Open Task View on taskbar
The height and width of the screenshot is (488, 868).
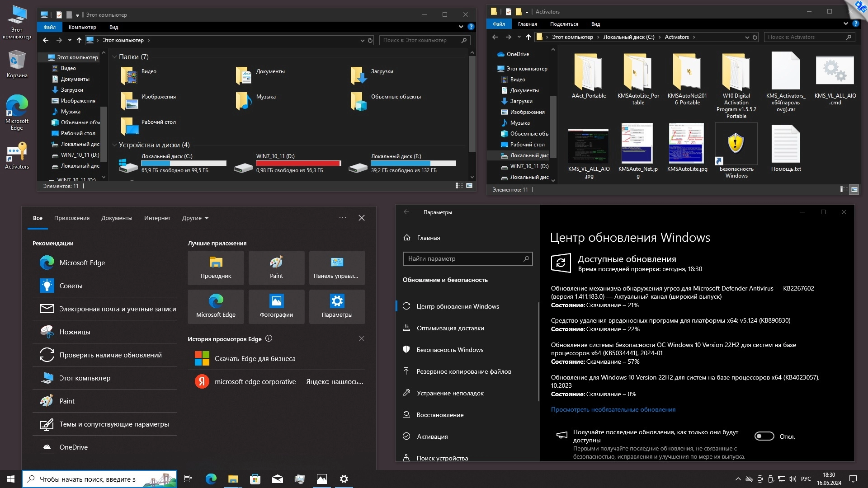click(x=188, y=479)
